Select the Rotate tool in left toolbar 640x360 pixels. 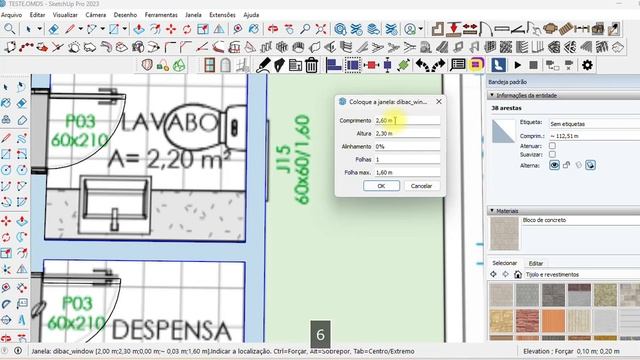click(6, 237)
